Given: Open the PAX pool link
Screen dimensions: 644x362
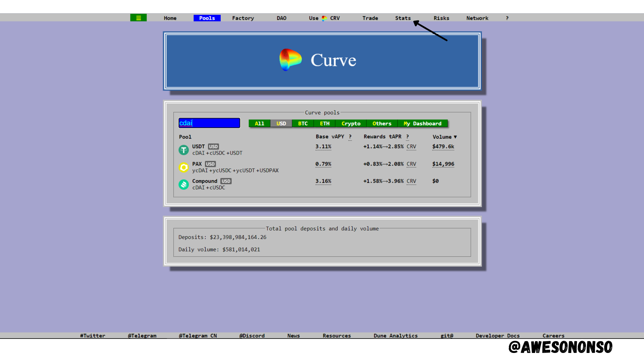Looking at the screenshot, I should click(197, 164).
